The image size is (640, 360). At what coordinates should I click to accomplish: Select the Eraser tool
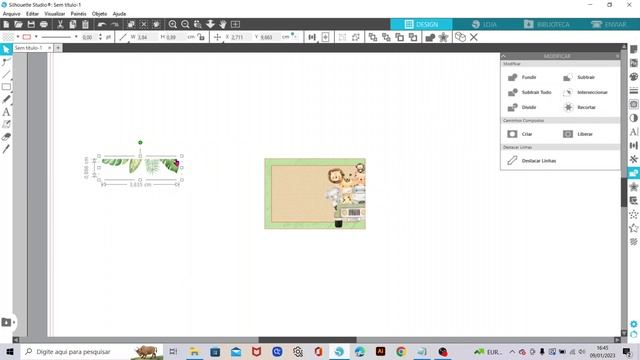tap(6, 137)
